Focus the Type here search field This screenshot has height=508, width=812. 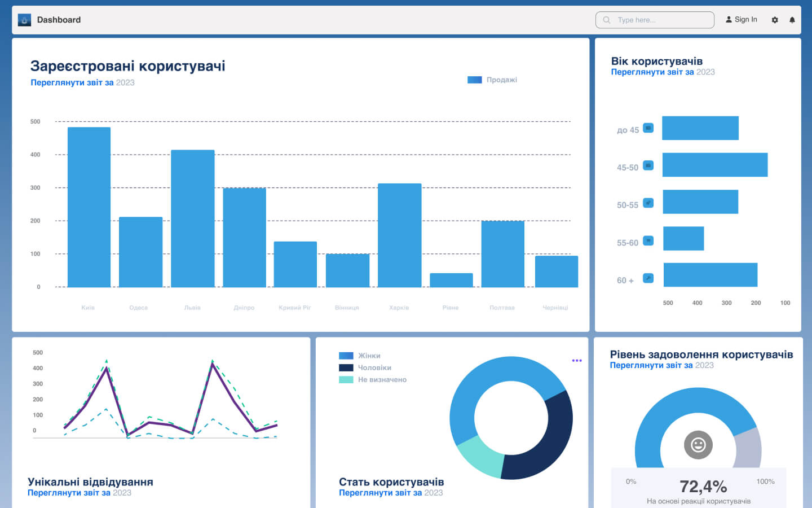coord(655,20)
